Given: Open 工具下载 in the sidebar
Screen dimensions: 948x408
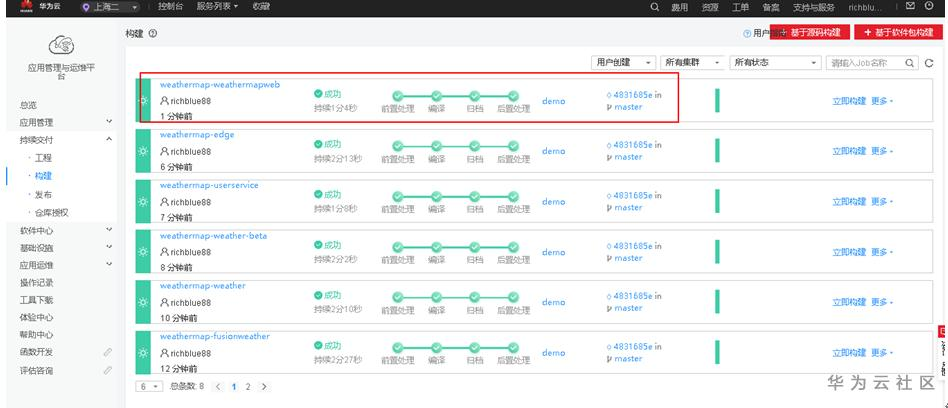Looking at the screenshot, I should click(x=36, y=300).
